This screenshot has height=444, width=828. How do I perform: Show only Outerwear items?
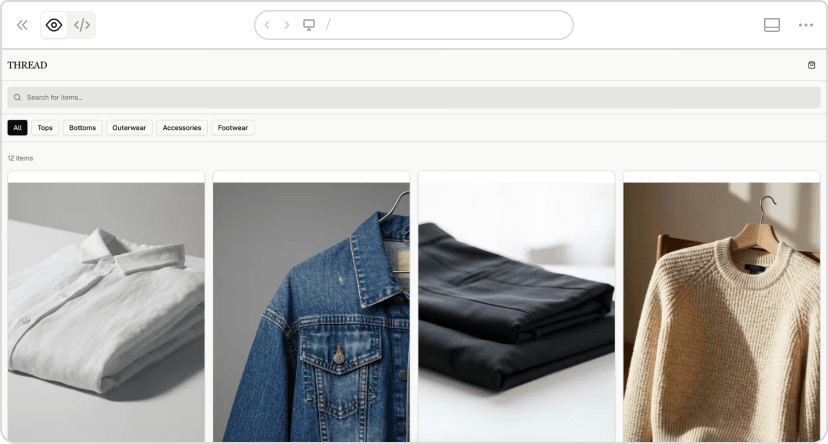pyautogui.click(x=129, y=128)
